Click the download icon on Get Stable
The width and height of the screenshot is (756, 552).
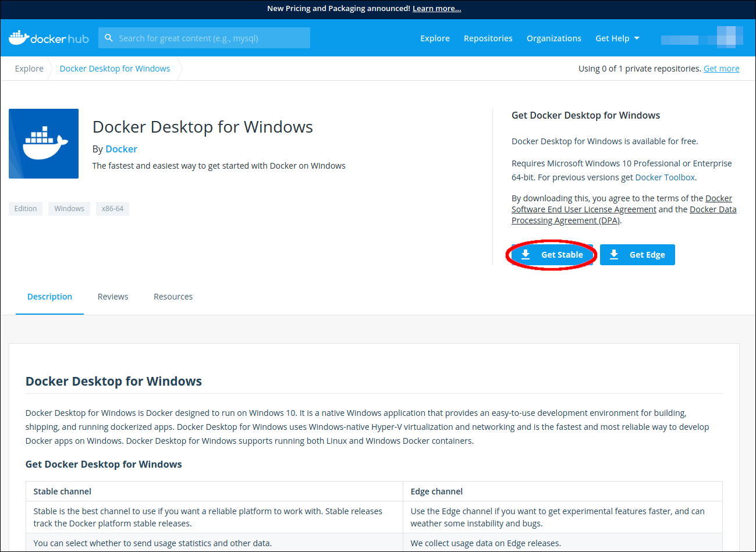(526, 255)
